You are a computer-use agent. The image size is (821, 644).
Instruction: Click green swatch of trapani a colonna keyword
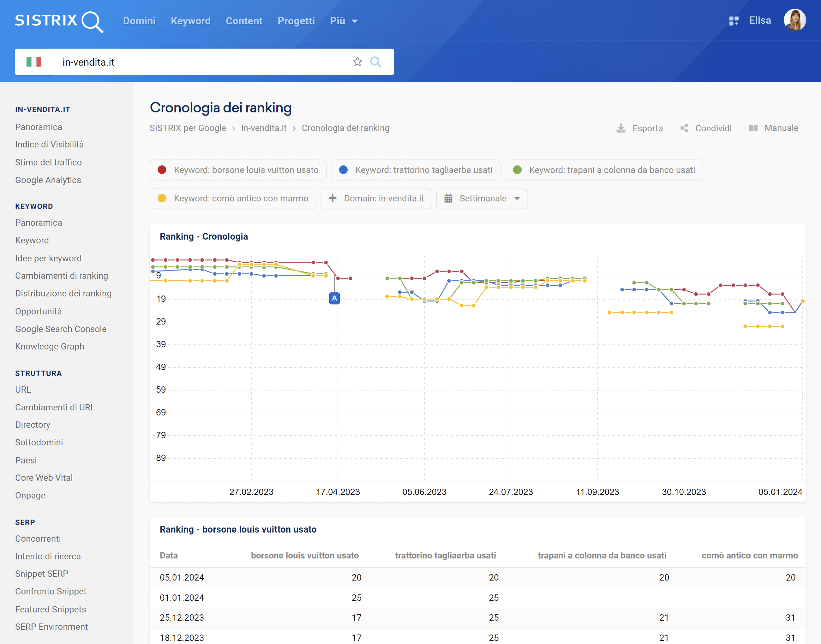pyautogui.click(x=517, y=170)
